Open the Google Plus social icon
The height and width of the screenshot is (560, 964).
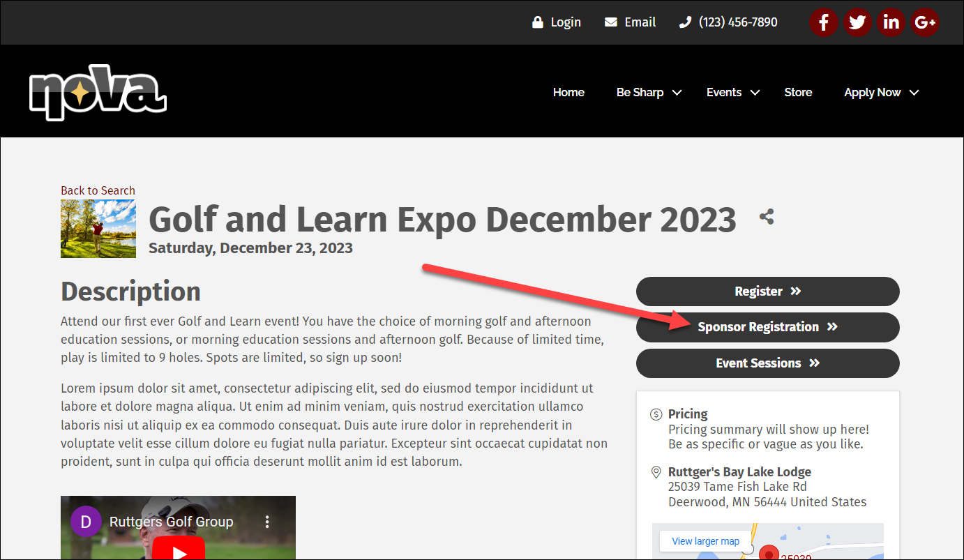pyautogui.click(x=925, y=22)
